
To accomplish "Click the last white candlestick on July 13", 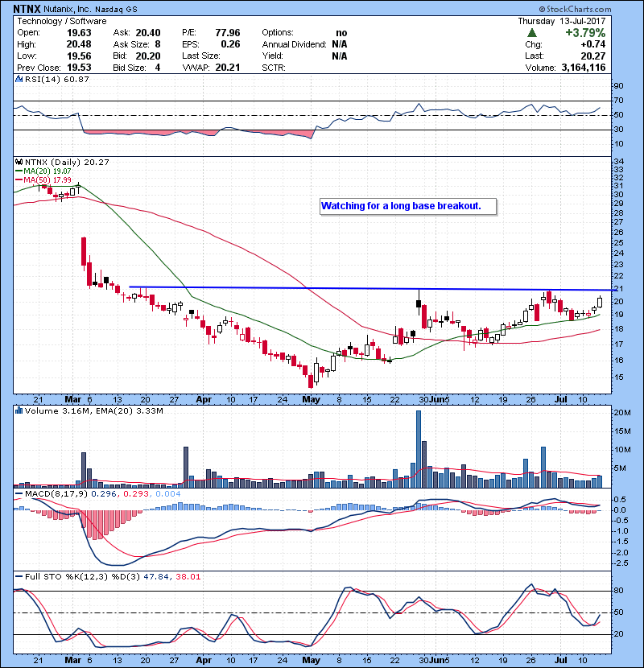I will tap(600, 302).
